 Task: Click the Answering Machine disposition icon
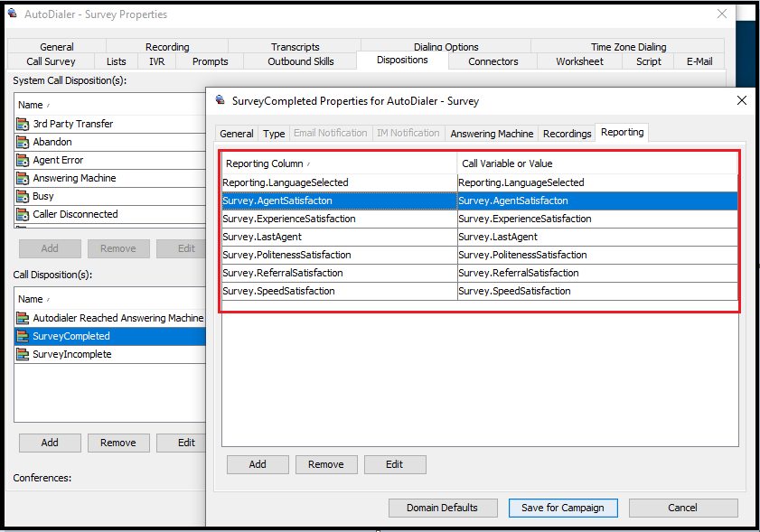pyautogui.click(x=23, y=178)
